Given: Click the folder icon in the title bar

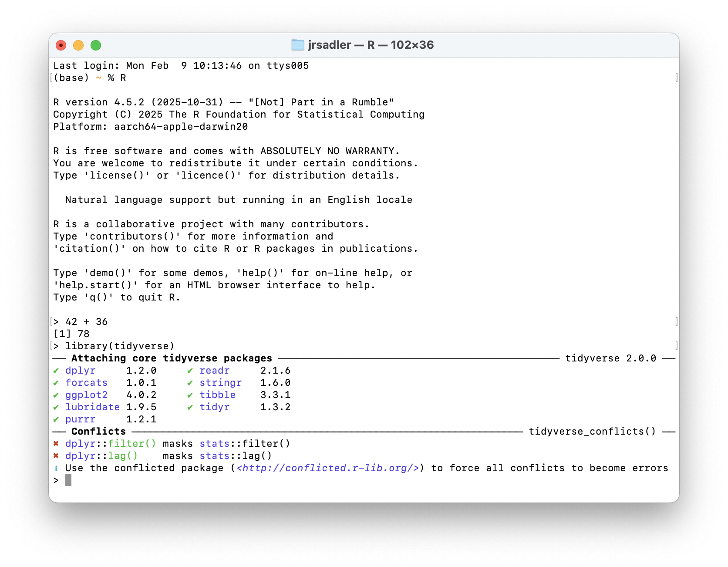Looking at the screenshot, I should (x=298, y=44).
